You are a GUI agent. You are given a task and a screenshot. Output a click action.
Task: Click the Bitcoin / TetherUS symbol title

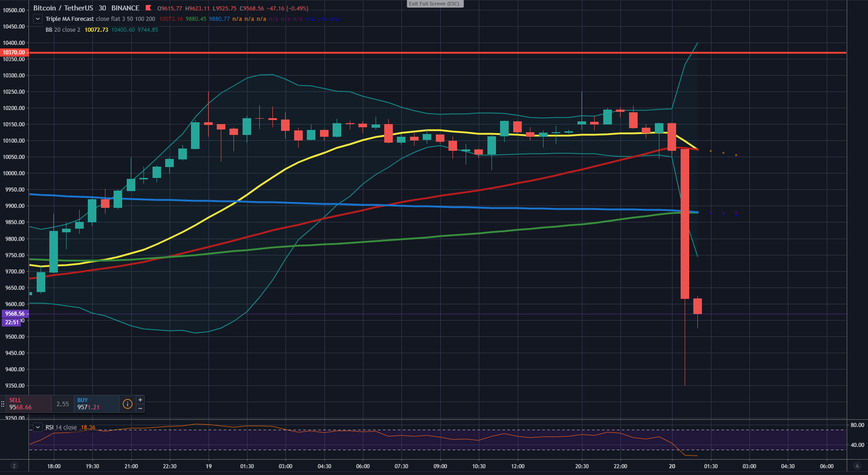(63, 8)
